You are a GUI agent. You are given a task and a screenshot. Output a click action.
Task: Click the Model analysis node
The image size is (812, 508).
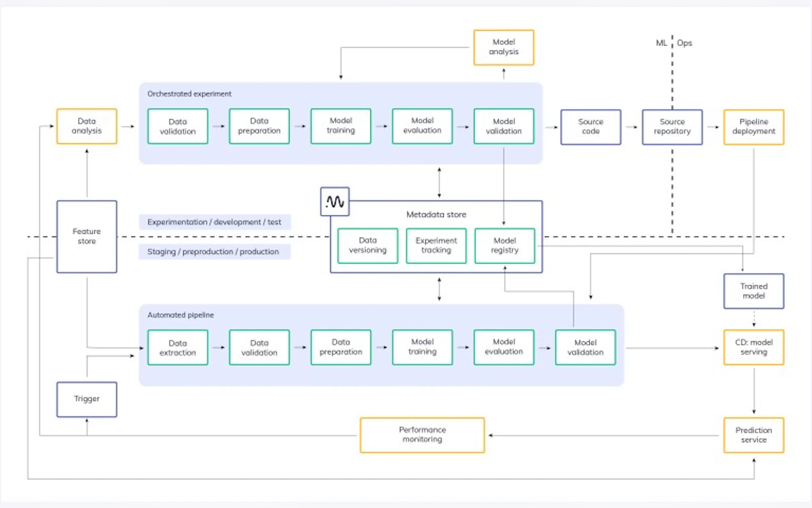(504, 47)
